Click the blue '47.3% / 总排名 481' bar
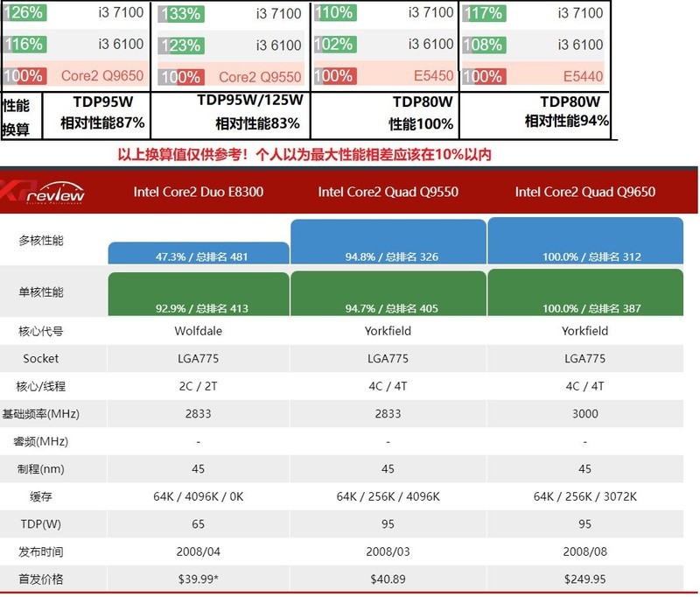700x597 pixels. [x=199, y=253]
